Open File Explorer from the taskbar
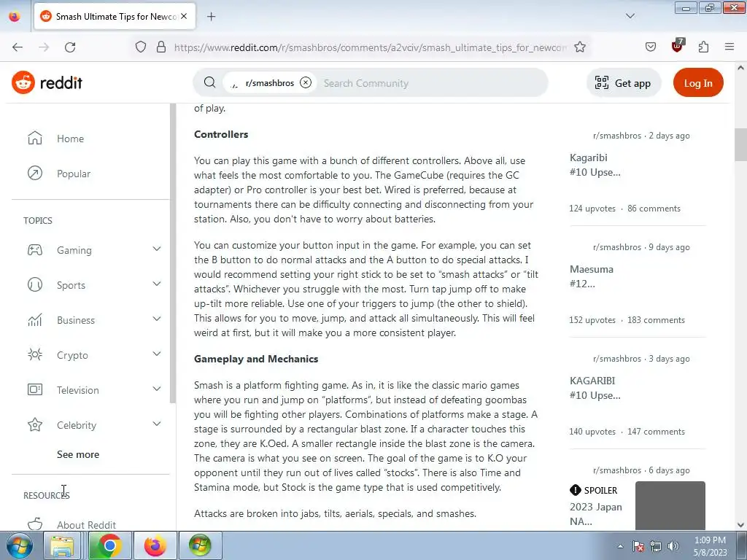Viewport: 747px width, 560px height. [x=63, y=545]
